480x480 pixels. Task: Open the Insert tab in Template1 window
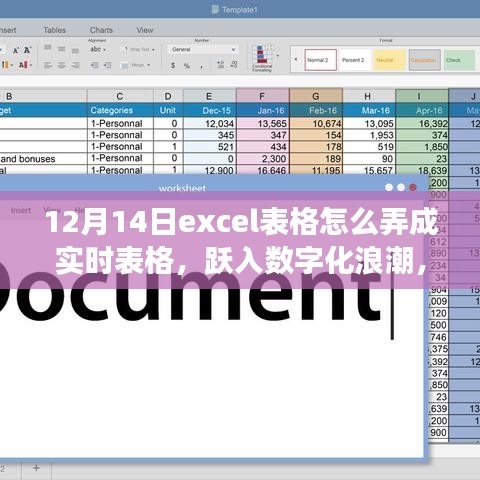(x=7, y=30)
